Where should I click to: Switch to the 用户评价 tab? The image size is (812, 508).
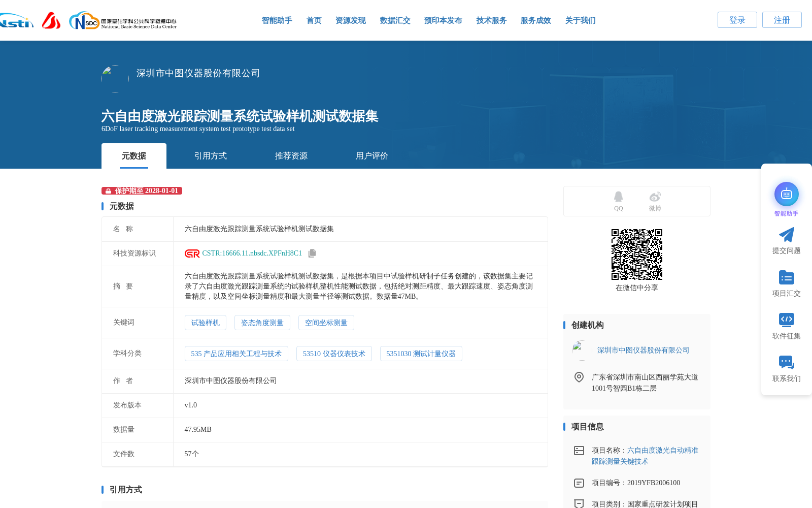pyautogui.click(x=372, y=156)
